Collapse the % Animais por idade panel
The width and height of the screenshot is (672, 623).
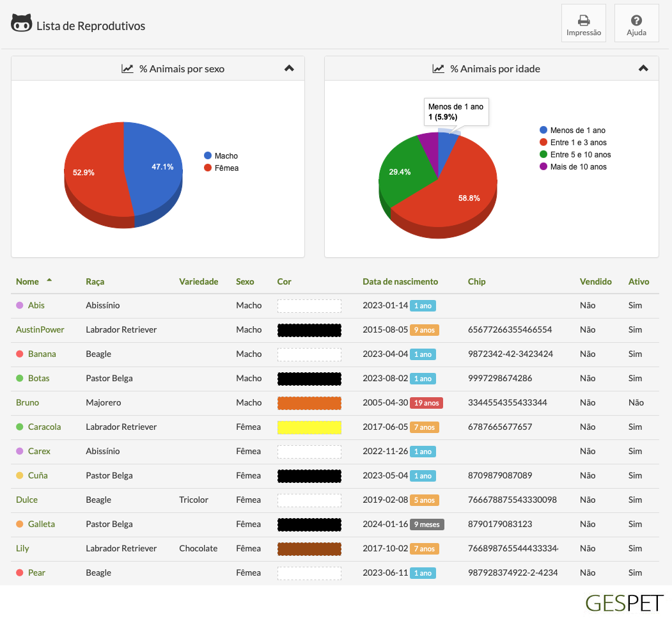pyautogui.click(x=643, y=68)
